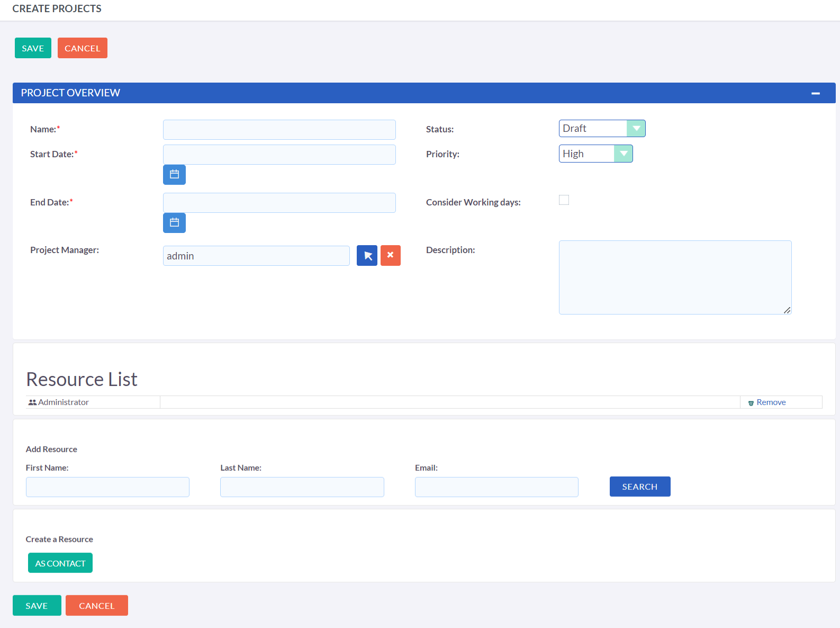The image size is (840, 628).
Task: Create a resource As Contact
Action: (60, 563)
